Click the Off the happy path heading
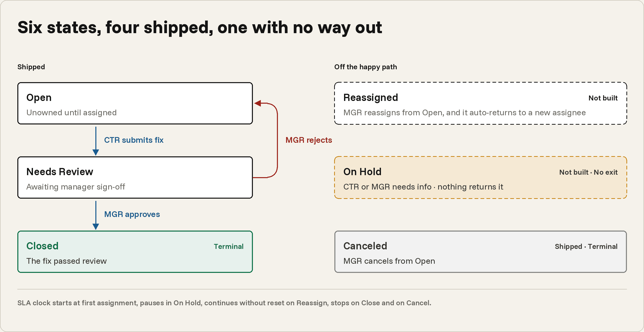 [x=366, y=67]
